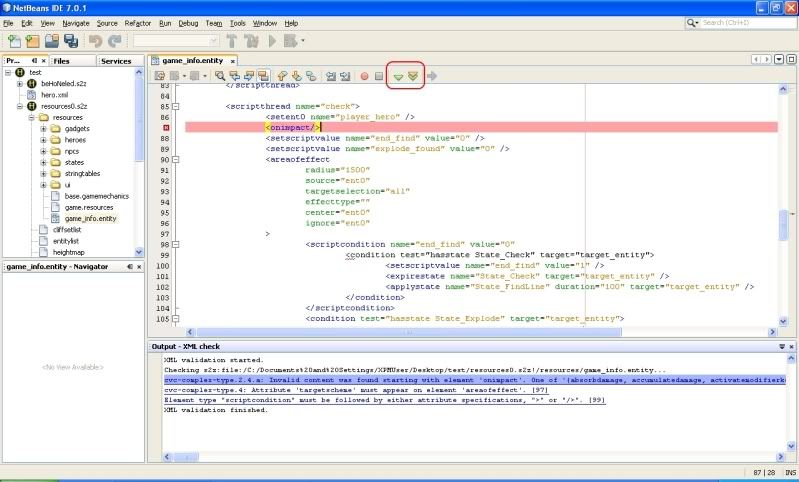Screen dimensions: 799x482
Task: Click the error marker on line 87
Action: coord(165,128)
